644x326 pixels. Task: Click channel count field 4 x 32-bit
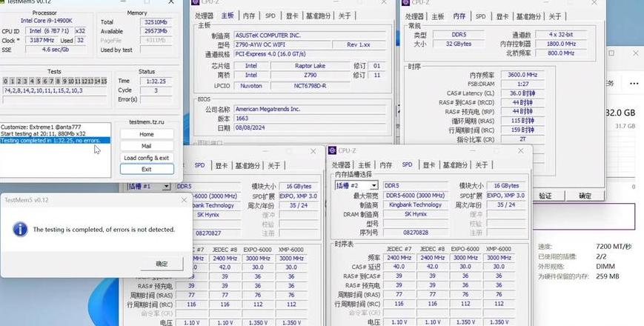pyautogui.click(x=561, y=35)
